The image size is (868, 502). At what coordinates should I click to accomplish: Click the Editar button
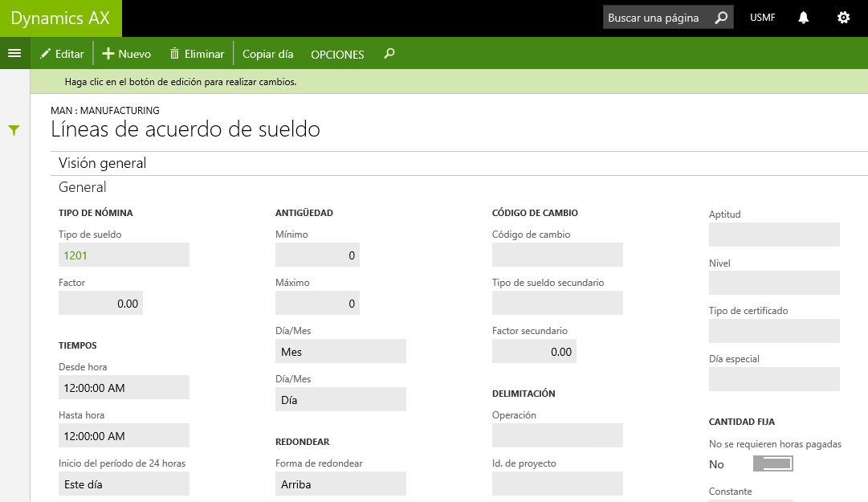62,54
